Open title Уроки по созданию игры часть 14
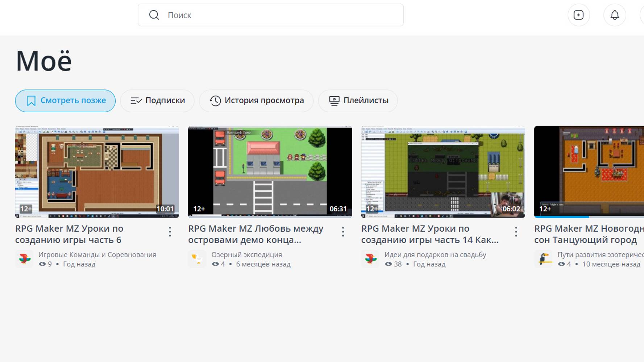The width and height of the screenshot is (644, 362). (x=430, y=234)
